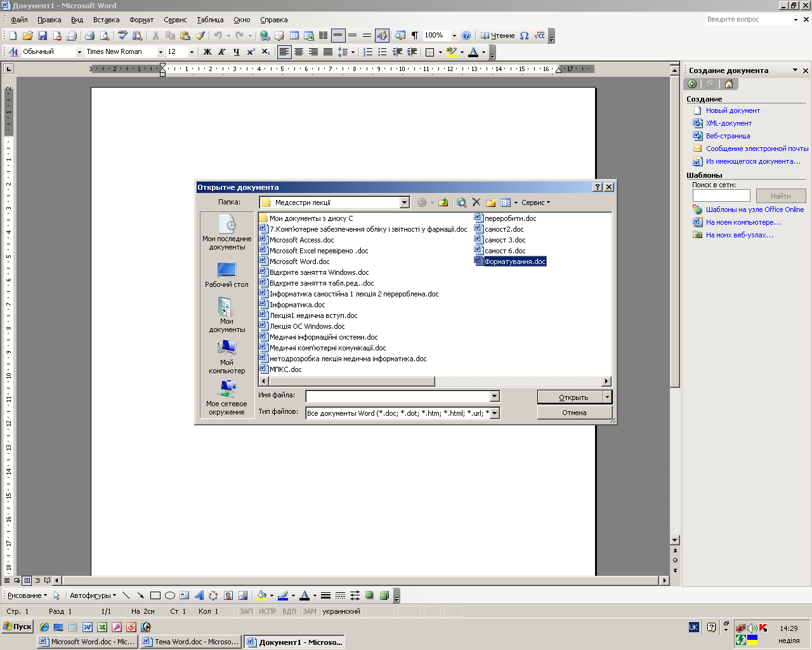This screenshot has width=812, height=650.
Task: Open the font name Times New Roman dropdown
Action: tap(160, 52)
